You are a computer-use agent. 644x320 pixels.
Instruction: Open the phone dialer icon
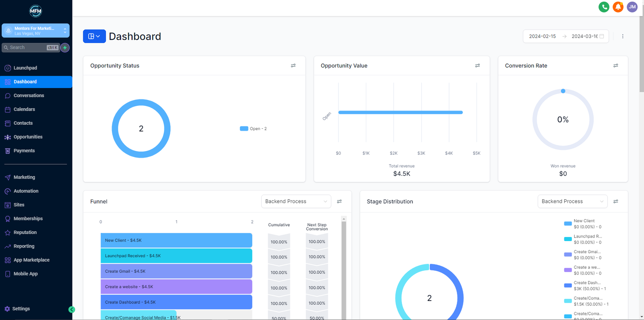604,7
